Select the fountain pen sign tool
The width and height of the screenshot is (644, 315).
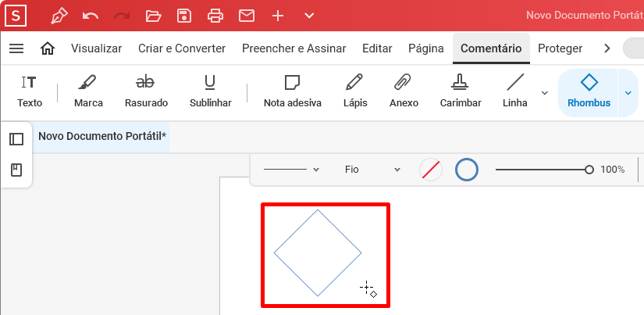pyautogui.click(x=59, y=16)
